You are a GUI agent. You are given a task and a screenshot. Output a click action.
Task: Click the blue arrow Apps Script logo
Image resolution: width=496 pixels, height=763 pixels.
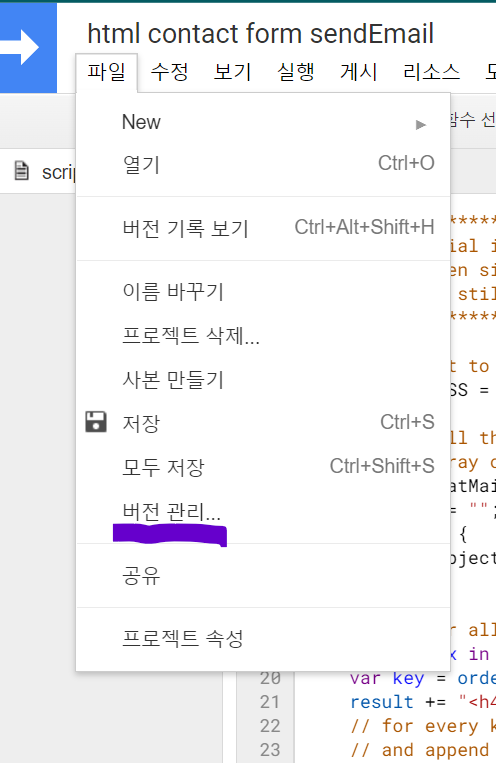tap(28, 47)
